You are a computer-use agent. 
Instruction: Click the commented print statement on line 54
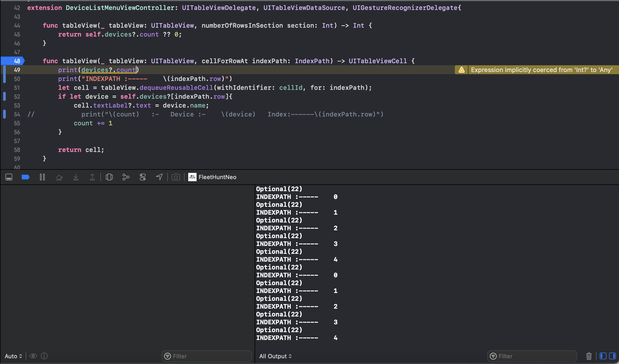point(232,114)
